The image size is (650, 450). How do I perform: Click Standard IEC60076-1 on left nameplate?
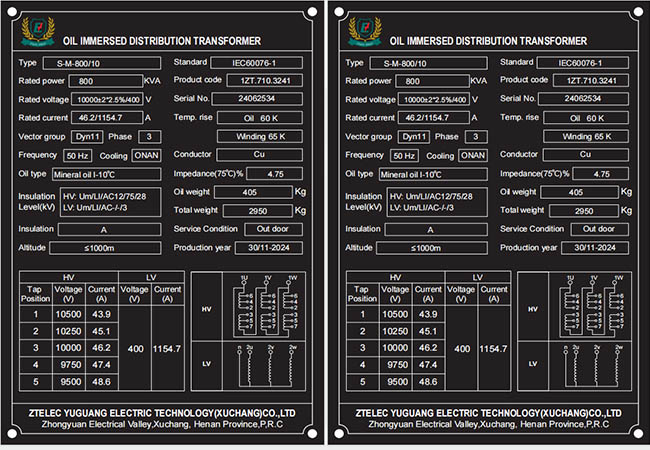[257, 63]
